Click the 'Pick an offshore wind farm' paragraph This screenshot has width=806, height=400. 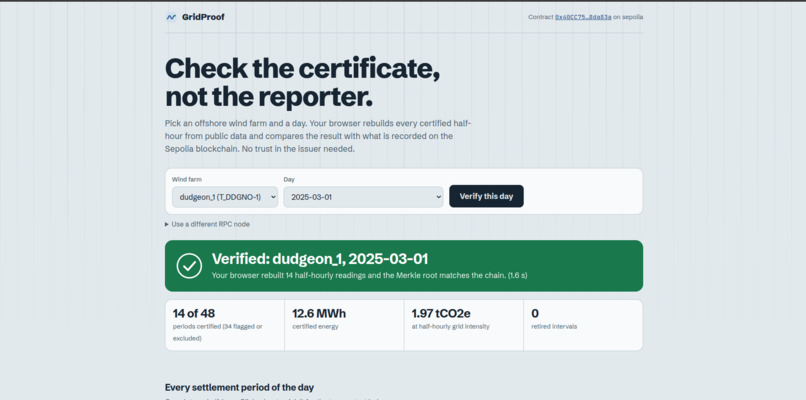[x=318, y=136]
